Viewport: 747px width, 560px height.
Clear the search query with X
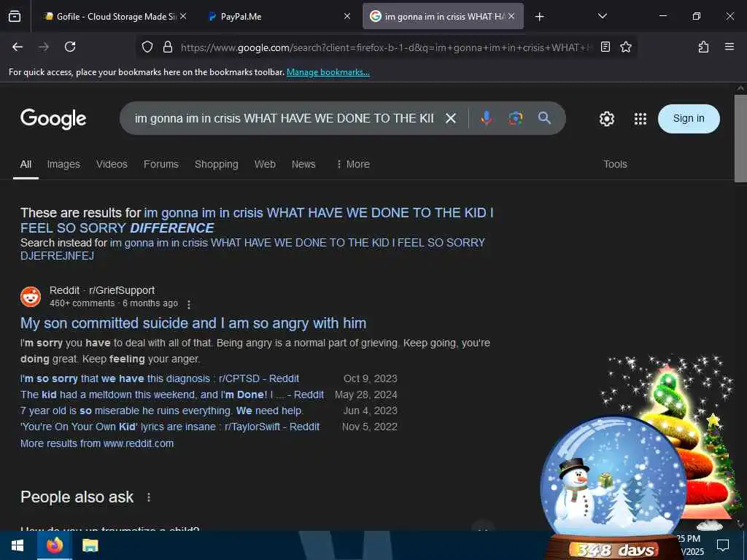(x=451, y=118)
